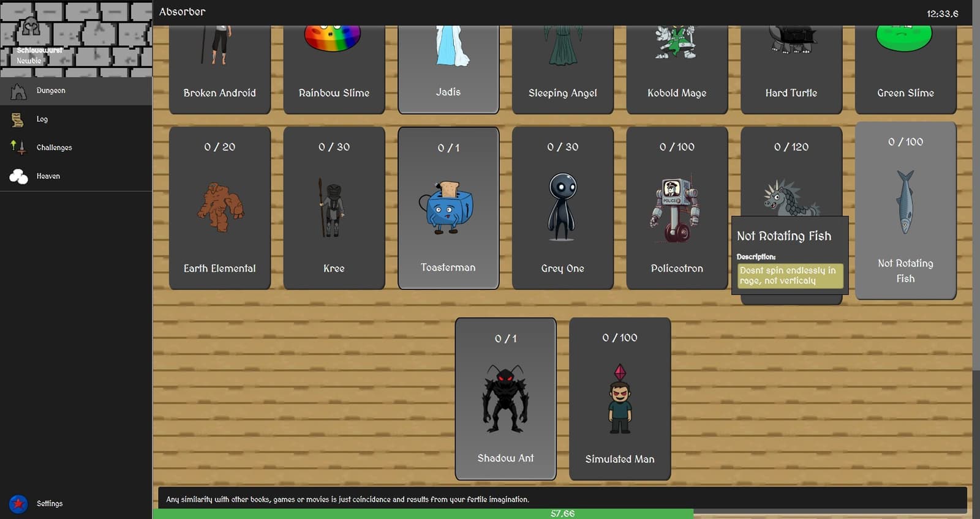Select the Green Slime card
This screenshot has width=980, height=519.
pos(905,70)
